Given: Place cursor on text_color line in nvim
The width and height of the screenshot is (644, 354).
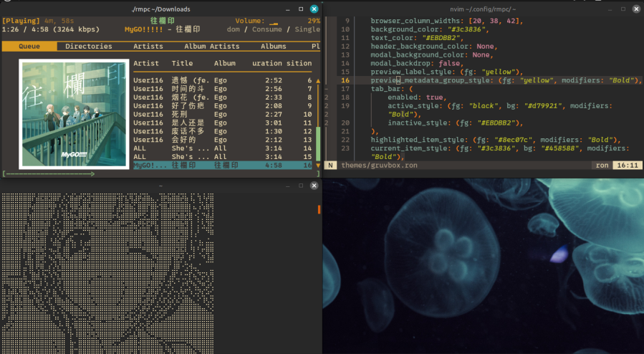Looking at the screenshot, I should (417, 38).
